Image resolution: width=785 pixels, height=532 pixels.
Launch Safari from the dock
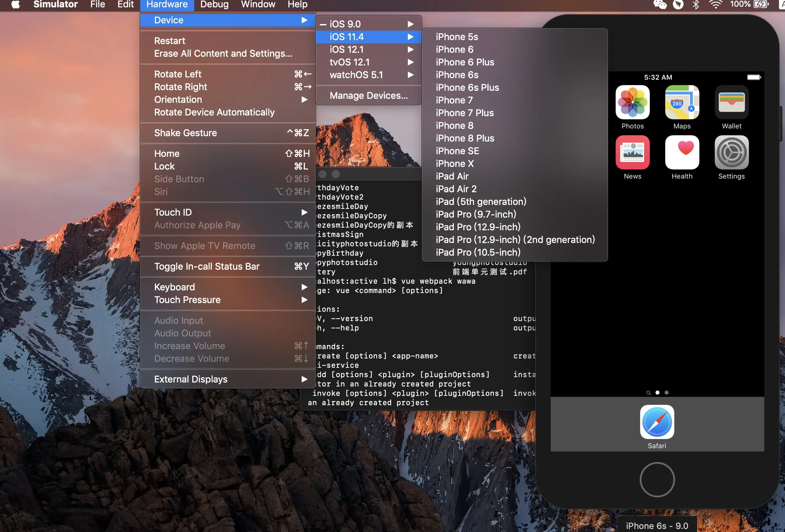657,422
